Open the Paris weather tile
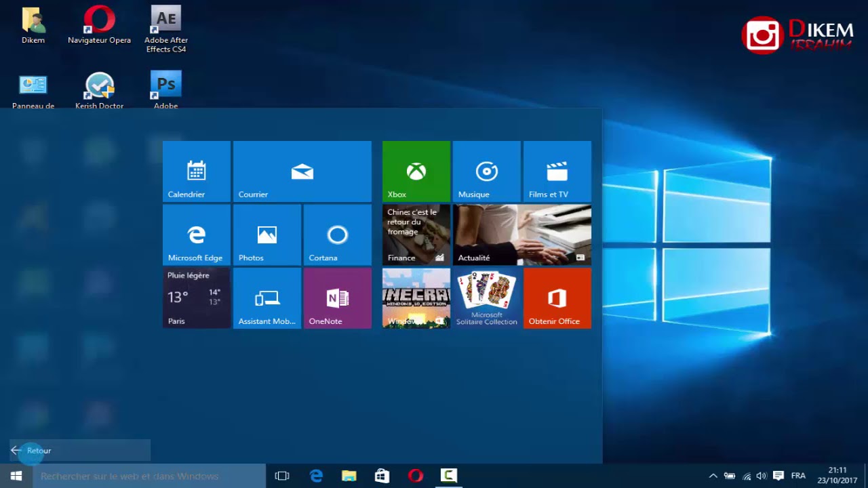 [197, 298]
